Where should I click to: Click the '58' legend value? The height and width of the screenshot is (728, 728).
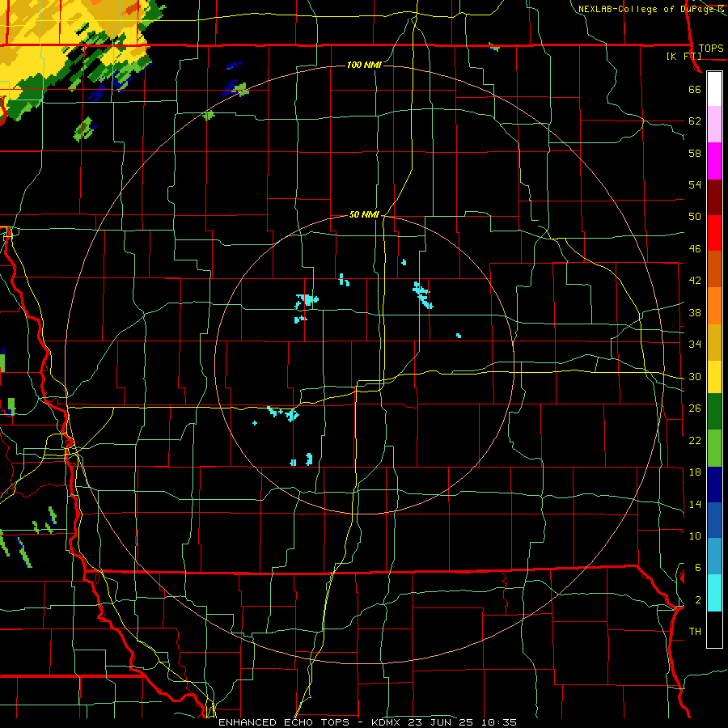695,153
